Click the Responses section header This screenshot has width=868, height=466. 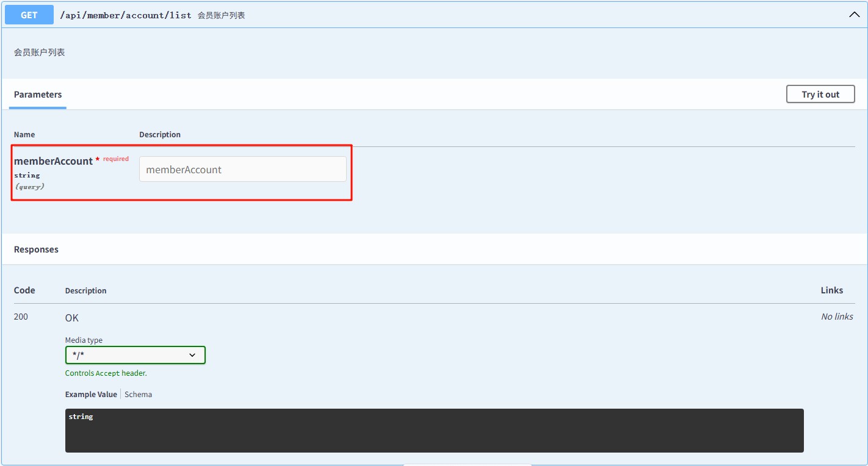pos(36,249)
